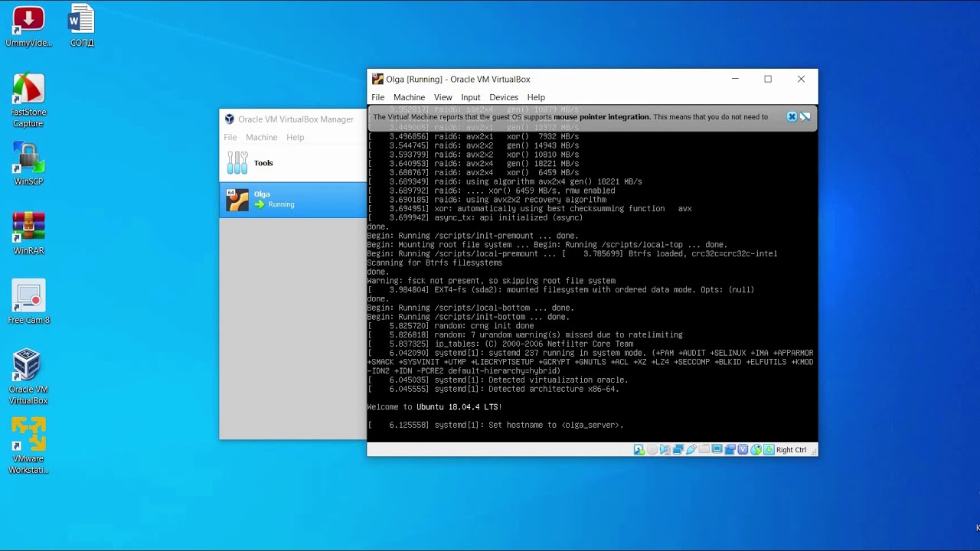Open Machine menu in VirtualBox Manager

[x=261, y=137]
